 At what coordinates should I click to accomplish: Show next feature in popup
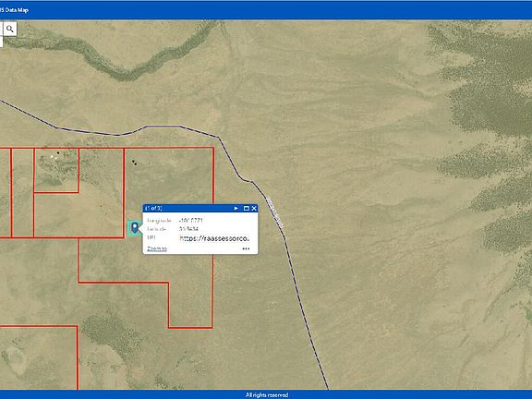click(236, 209)
